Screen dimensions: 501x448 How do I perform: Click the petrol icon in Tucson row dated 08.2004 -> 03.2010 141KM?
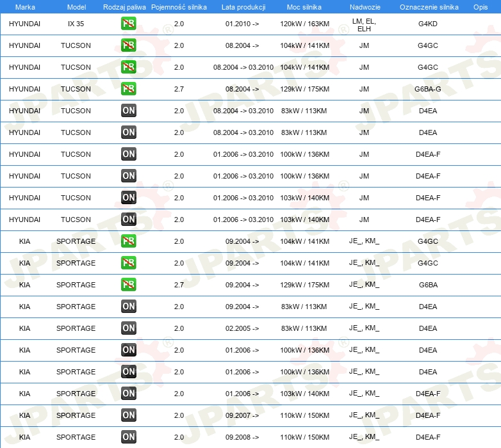tap(128, 67)
